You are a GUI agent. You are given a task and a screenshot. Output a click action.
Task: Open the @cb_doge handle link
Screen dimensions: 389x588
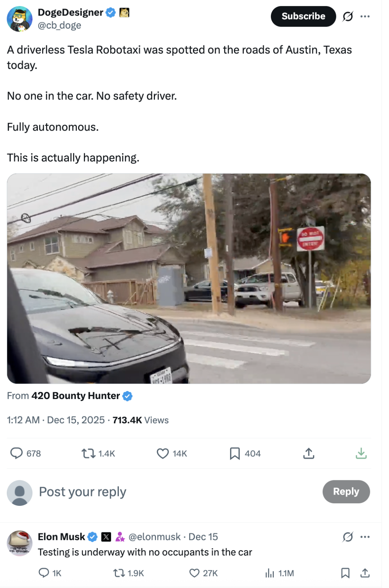tap(59, 25)
